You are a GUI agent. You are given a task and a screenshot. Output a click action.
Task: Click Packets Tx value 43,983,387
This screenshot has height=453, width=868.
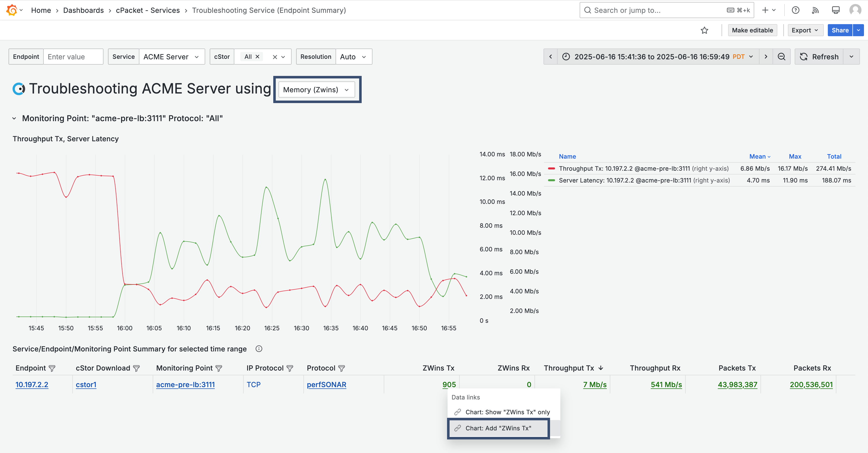pyautogui.click(x=737, y=385)
